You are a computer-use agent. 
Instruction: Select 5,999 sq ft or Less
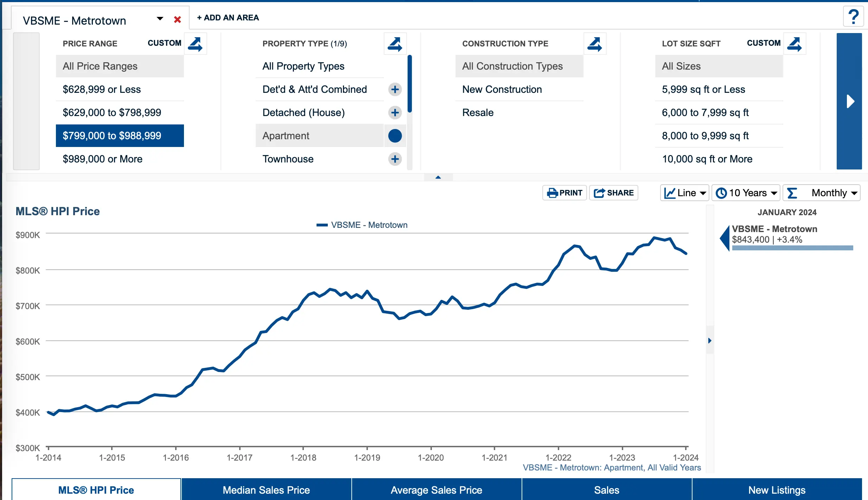(x=719, y=89)
